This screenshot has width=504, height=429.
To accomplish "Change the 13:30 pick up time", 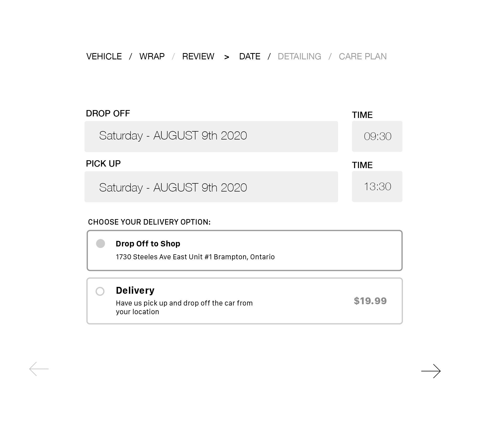I will 377,187.
